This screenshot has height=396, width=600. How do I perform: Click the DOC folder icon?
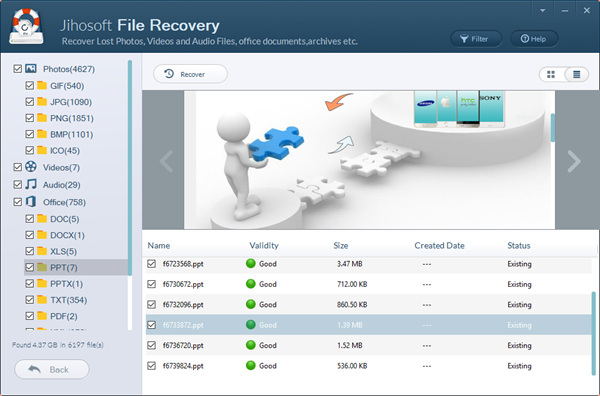pos(42,218)
